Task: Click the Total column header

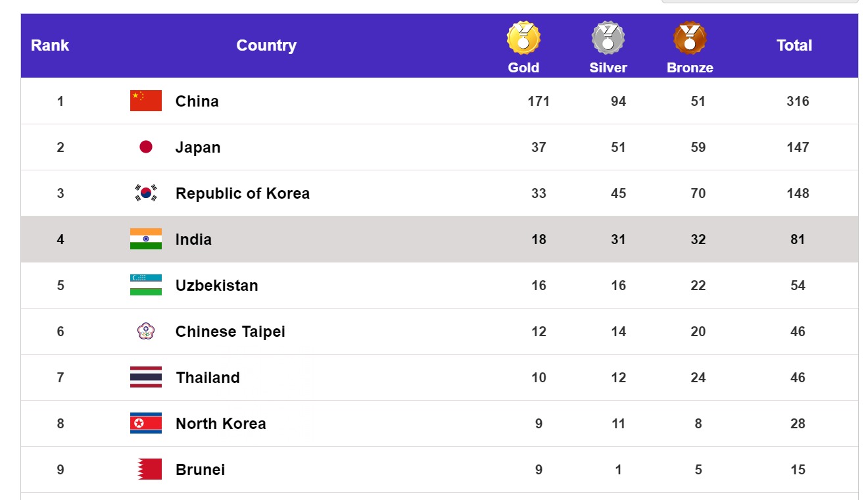Action: [x=794, y=45]
